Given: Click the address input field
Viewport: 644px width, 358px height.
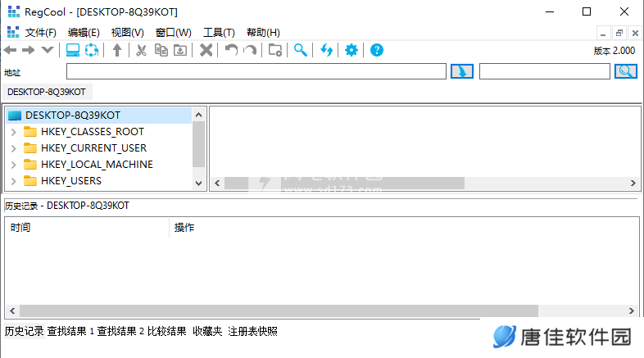Looking at the screenshot, I should pos(256,71).
